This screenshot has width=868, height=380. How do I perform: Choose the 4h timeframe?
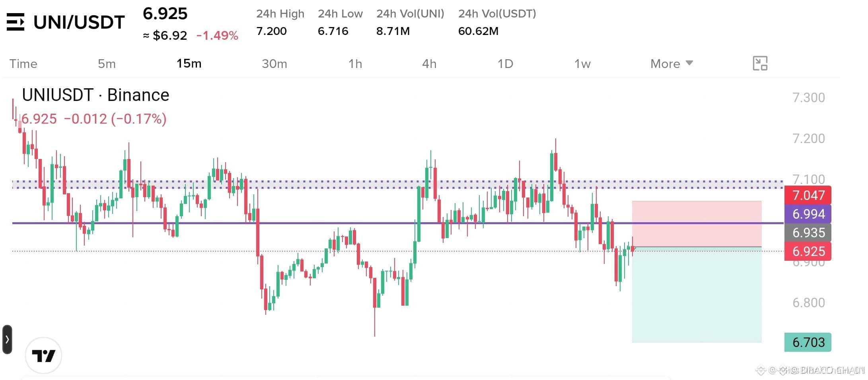pos(429,64)
